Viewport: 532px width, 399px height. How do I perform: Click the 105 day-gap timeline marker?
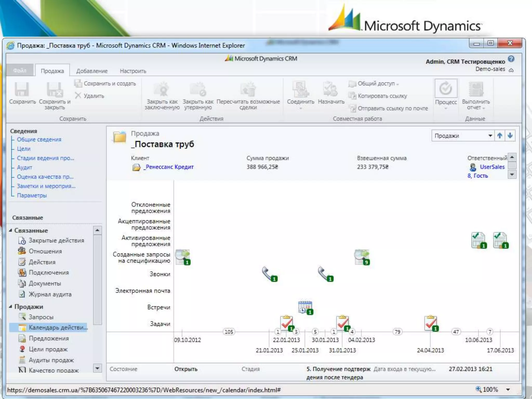[x=229, y=332]
